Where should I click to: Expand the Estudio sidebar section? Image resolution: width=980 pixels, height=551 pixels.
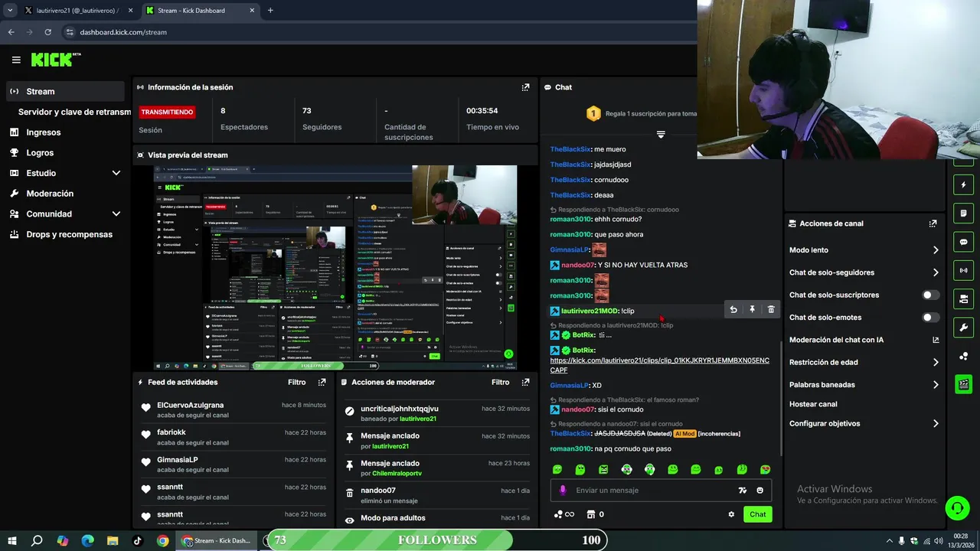click(116, 173)
